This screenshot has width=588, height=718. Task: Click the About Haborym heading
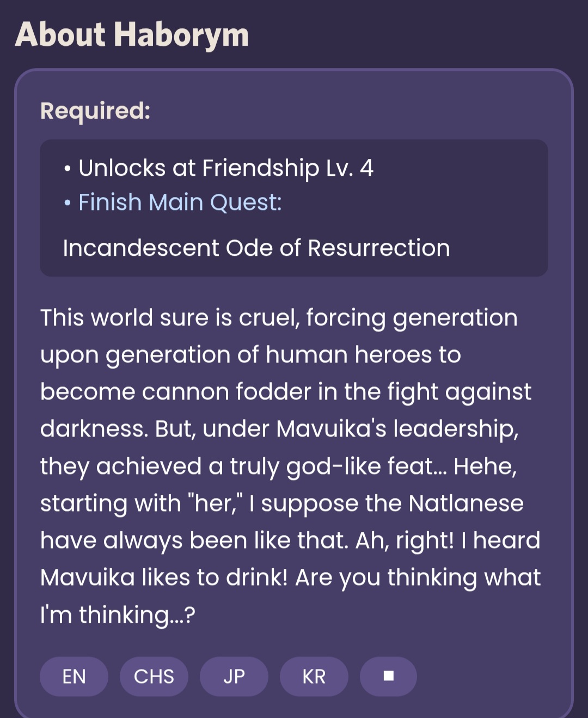click(132, 34)
